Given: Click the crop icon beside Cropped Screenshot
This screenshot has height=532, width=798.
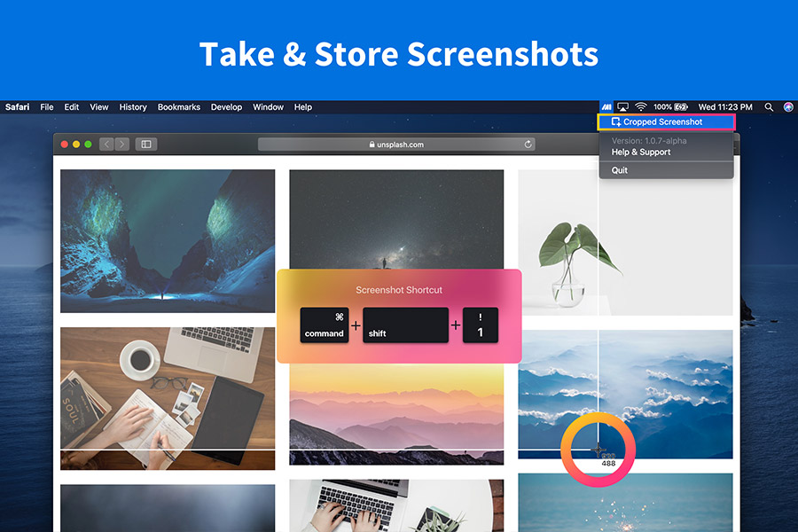Looking at the screenshot, I should point(616,121).
